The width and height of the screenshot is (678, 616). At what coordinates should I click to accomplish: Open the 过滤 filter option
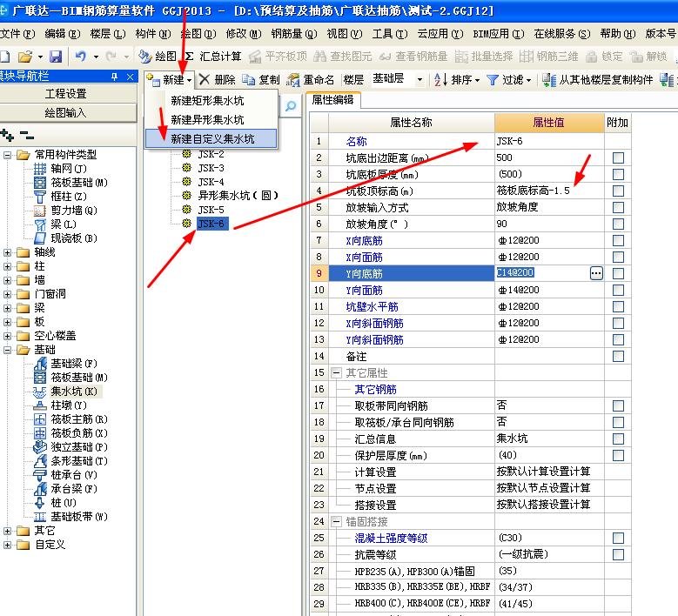pyautogui.click(x=508, y=79)
